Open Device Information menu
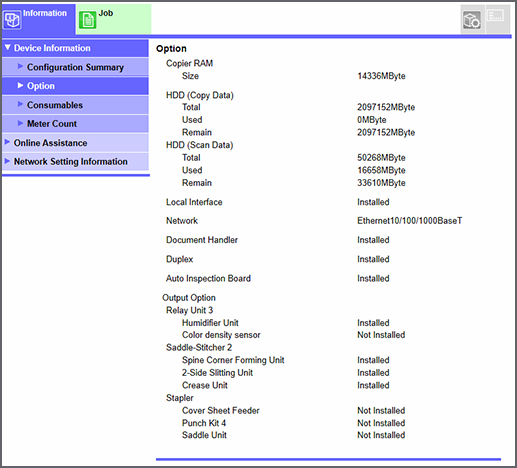The height and width of the screenshot is (468, 517). pyautogui.click(x=75, y=48)
